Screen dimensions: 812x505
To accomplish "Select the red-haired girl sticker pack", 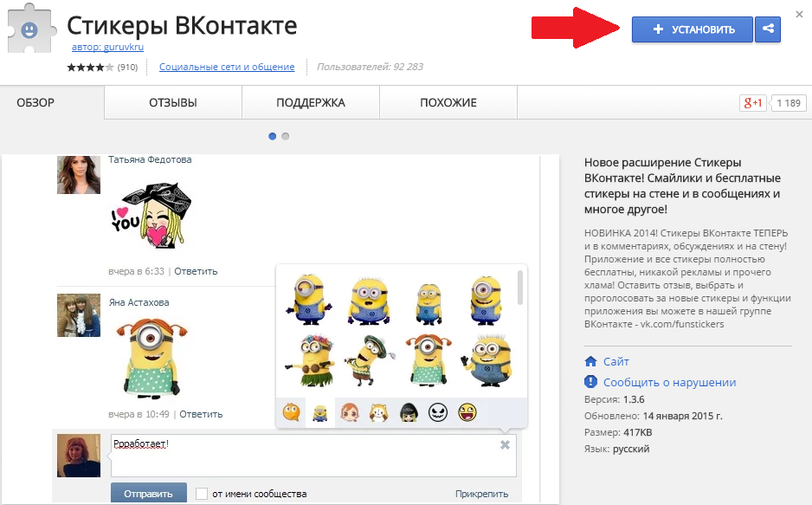I will click(x=350, y=413).
